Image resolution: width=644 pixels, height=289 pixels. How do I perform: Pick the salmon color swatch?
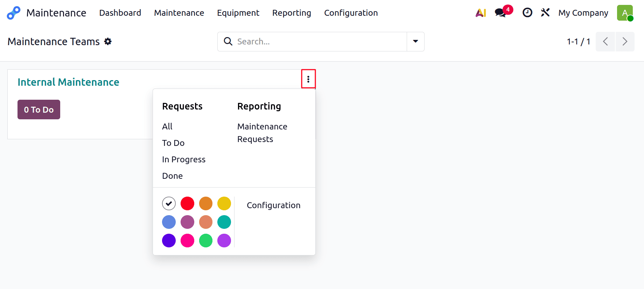[206, 222]
